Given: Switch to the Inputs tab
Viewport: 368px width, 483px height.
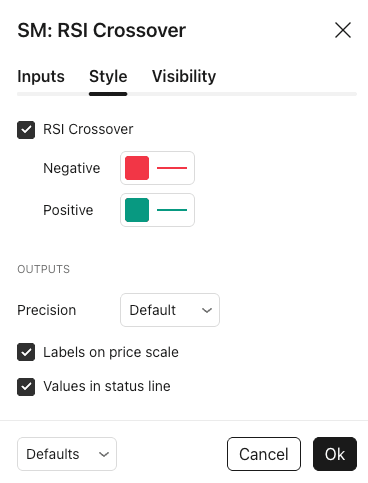Looking at the screenshot, I should point(41,76).
